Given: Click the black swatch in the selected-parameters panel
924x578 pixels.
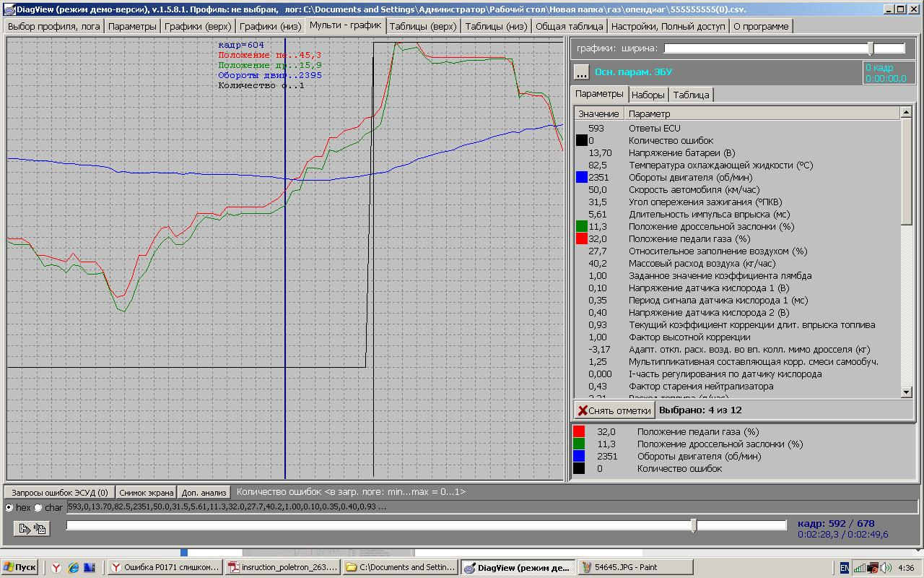Looking at the screenshot, I should click(x=578, y=468).
